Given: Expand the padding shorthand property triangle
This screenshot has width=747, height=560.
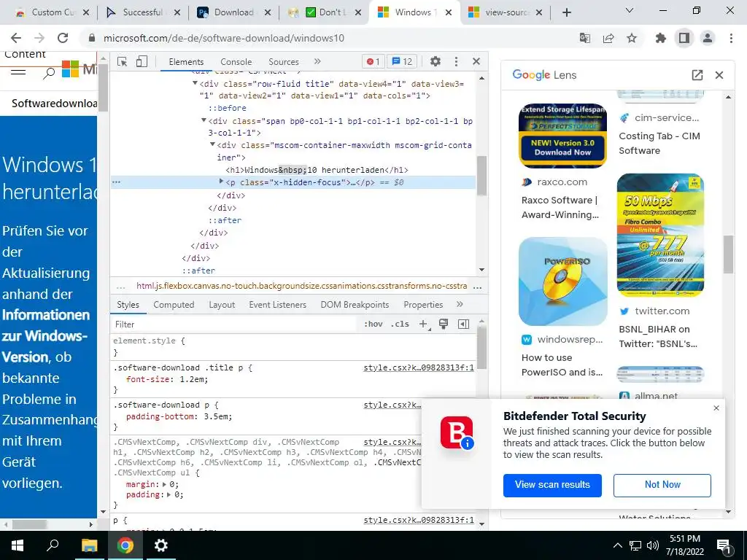Looking at the screenshot, I should [x=169, y=495].
